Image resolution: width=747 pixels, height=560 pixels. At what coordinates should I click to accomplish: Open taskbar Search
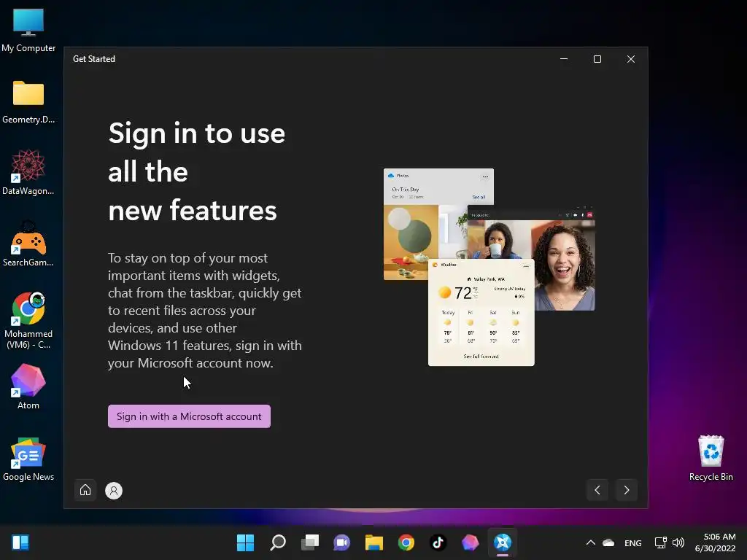click(x=278, y=542)
